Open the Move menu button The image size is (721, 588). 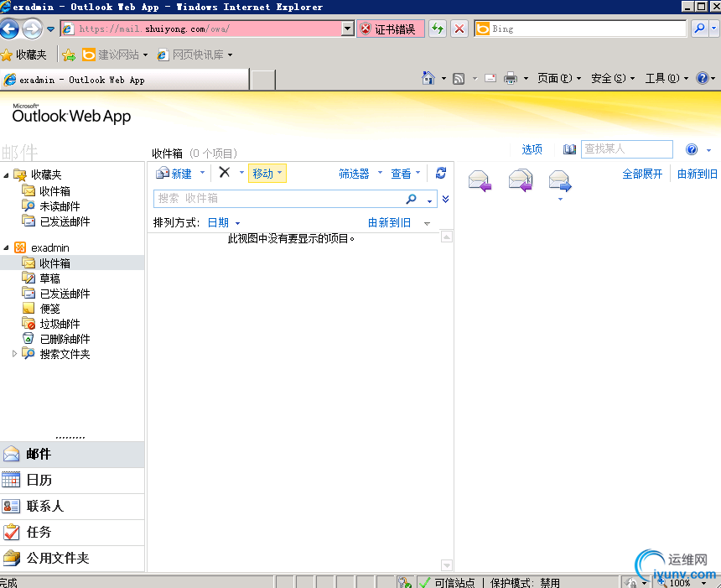click(x=267, y=174)
